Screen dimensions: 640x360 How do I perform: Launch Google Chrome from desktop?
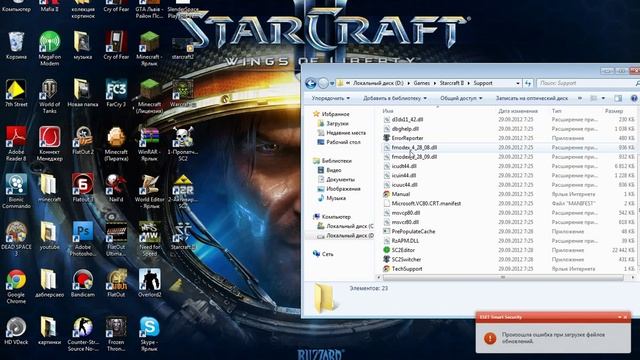(16, 286)
